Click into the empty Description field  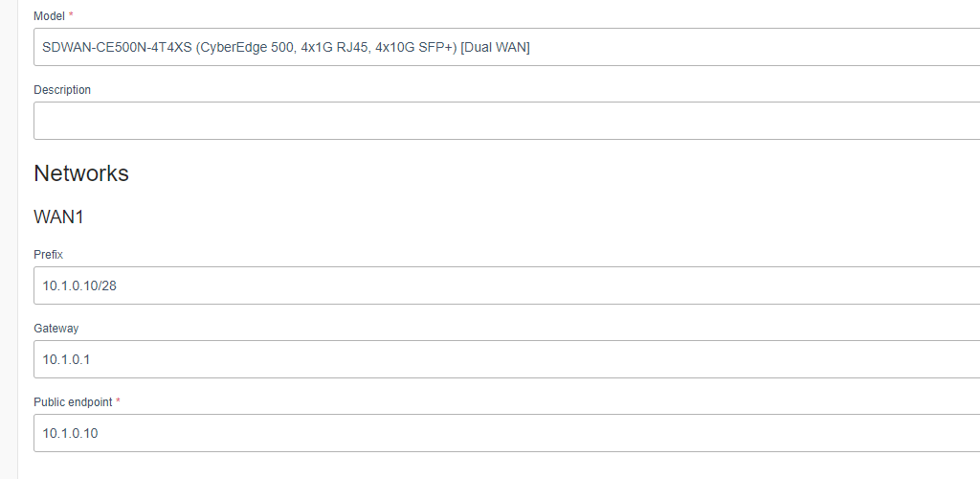point(505,121)
